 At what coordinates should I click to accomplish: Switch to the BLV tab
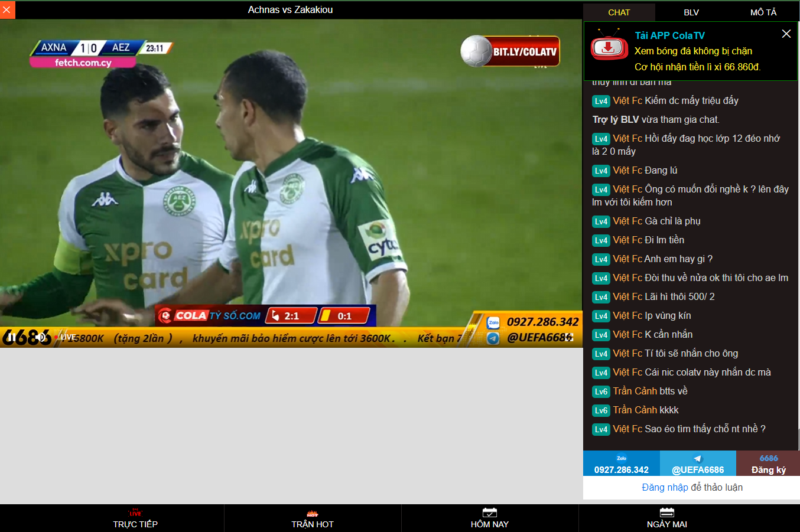pos(691,12)
